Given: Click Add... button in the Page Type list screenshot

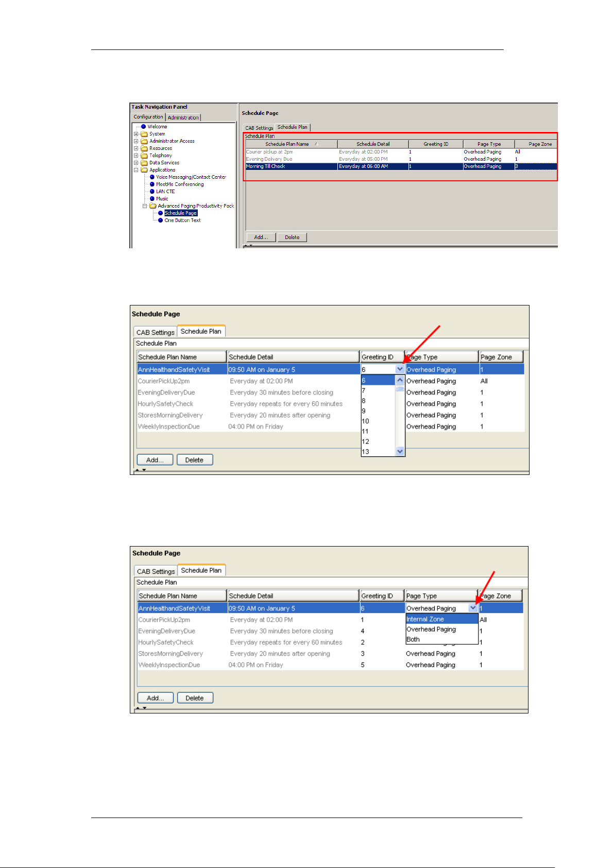Looking at the screenshot, I should (156, 698).
